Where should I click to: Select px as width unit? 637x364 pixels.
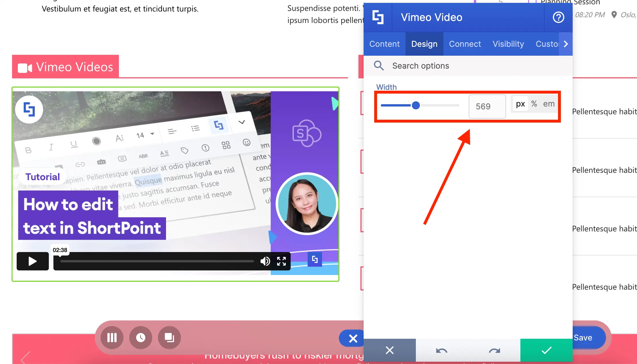click(520, 104)
